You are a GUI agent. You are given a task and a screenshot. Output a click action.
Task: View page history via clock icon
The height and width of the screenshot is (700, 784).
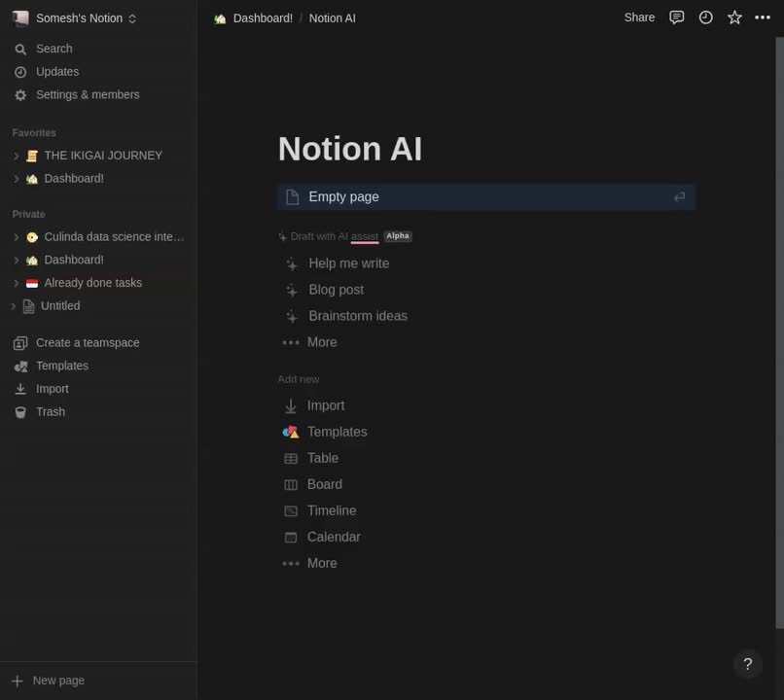tap(705, 18)
